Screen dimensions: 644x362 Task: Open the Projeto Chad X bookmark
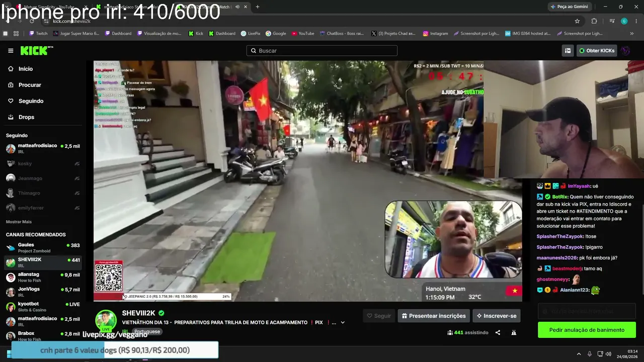(x=393, y=34)
